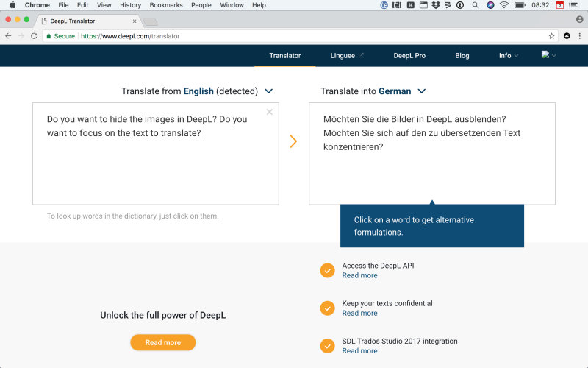Click the red calendar icon in the menu bar
This screenshot has height=368, width=588.
(x=560, y=5)
